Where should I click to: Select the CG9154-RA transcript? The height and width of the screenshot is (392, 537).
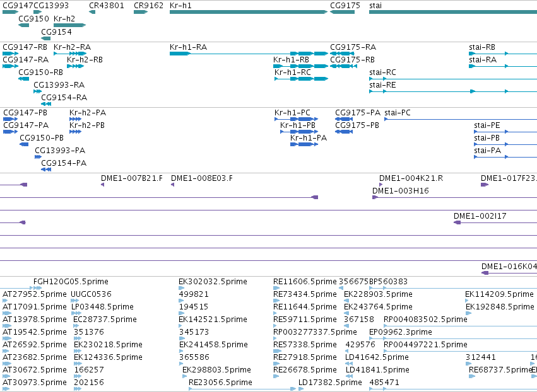[46, 104]
